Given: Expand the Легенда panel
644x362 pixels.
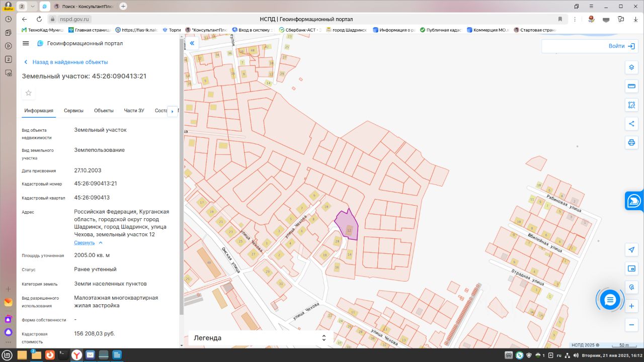Looking at the screenshot, I should click(324, 338).
